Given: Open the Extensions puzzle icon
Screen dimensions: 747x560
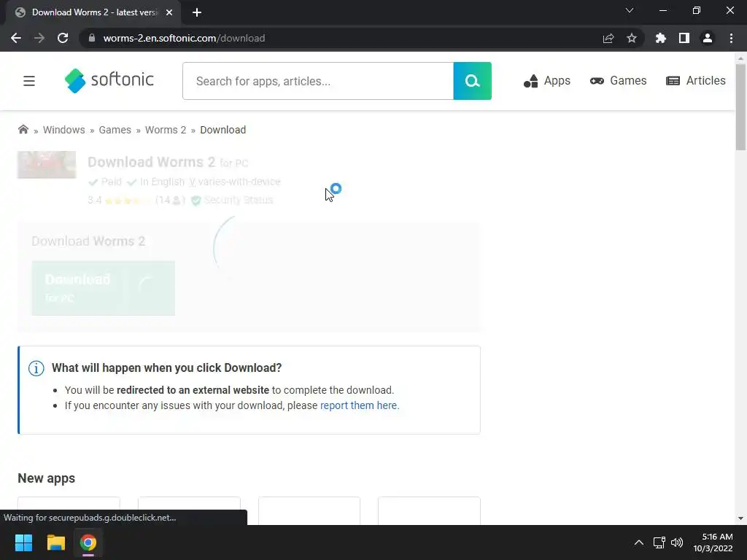Looking at the screenshot, I should point(660,38).
